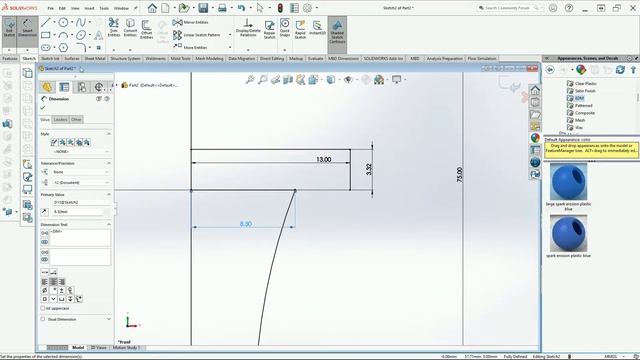The height and width of the screenshot is (360, 640).
Task: Collapse the Dimension Text section
Action: [109, 224]
